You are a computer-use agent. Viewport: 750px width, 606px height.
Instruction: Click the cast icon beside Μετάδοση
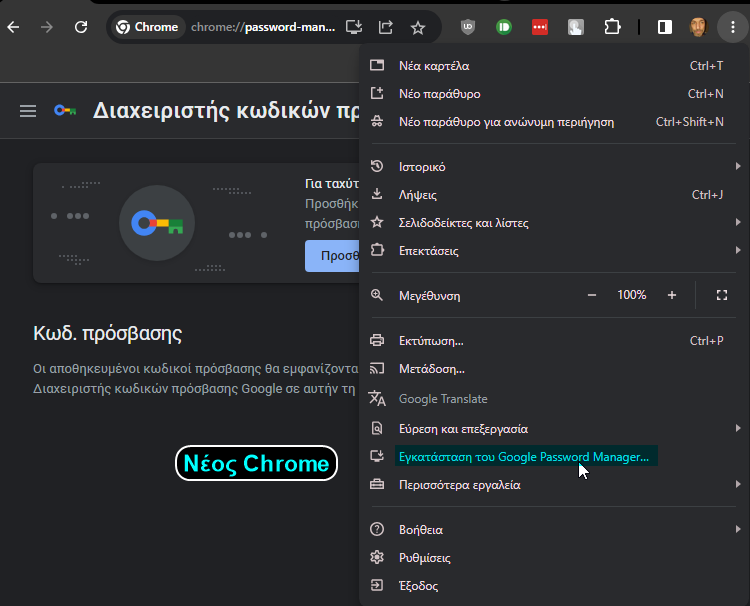[377, 368]
